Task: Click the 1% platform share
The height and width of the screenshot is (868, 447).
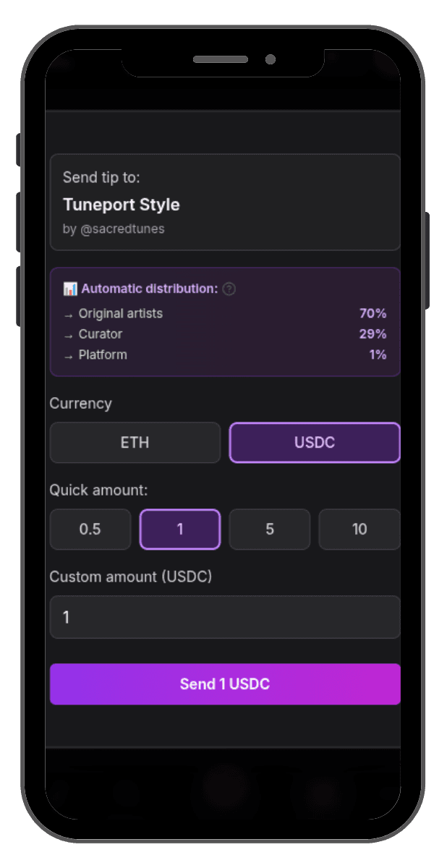Action: click(378, 355)
